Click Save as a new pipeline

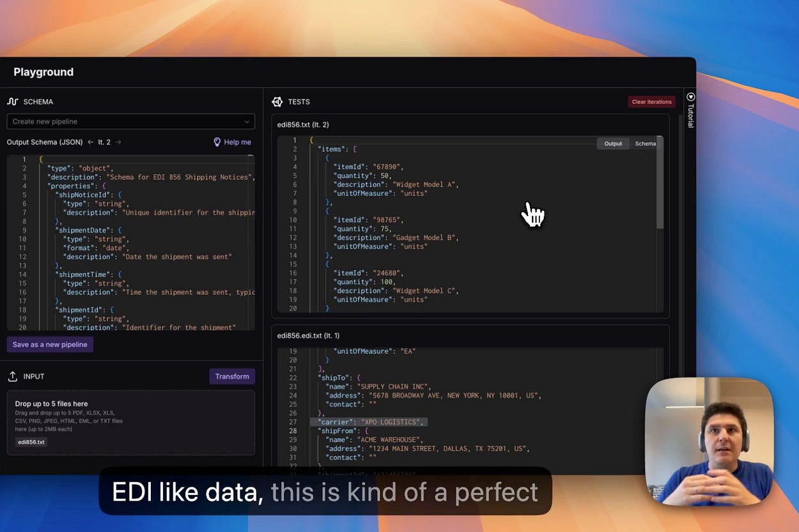coord(50,344)
